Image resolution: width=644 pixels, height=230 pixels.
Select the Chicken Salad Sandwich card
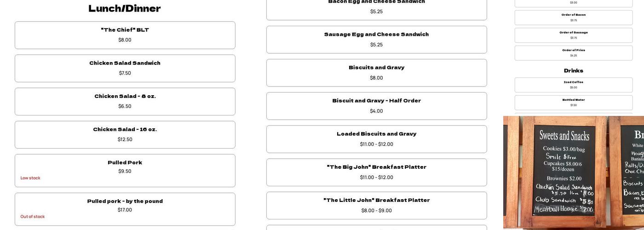125,68
